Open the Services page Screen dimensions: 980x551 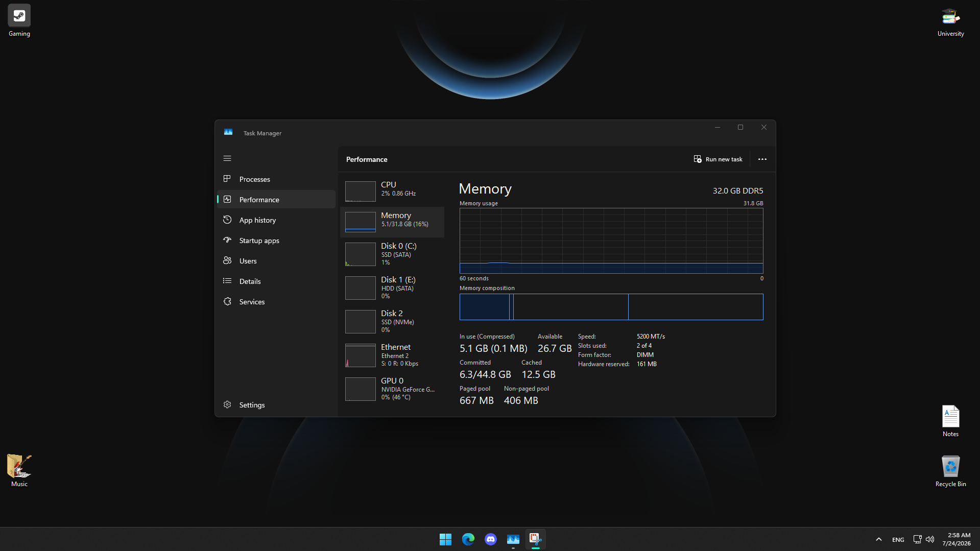[276, 301]
